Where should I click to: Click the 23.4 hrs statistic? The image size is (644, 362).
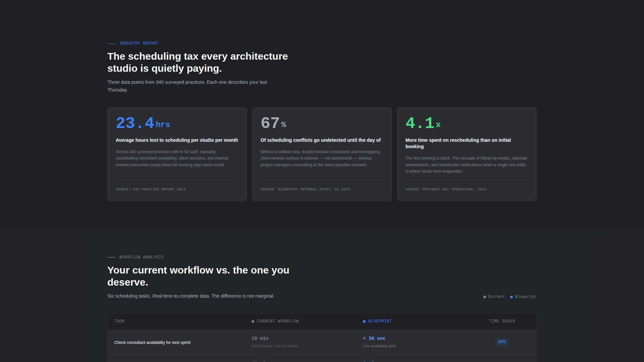click(143, 123)
